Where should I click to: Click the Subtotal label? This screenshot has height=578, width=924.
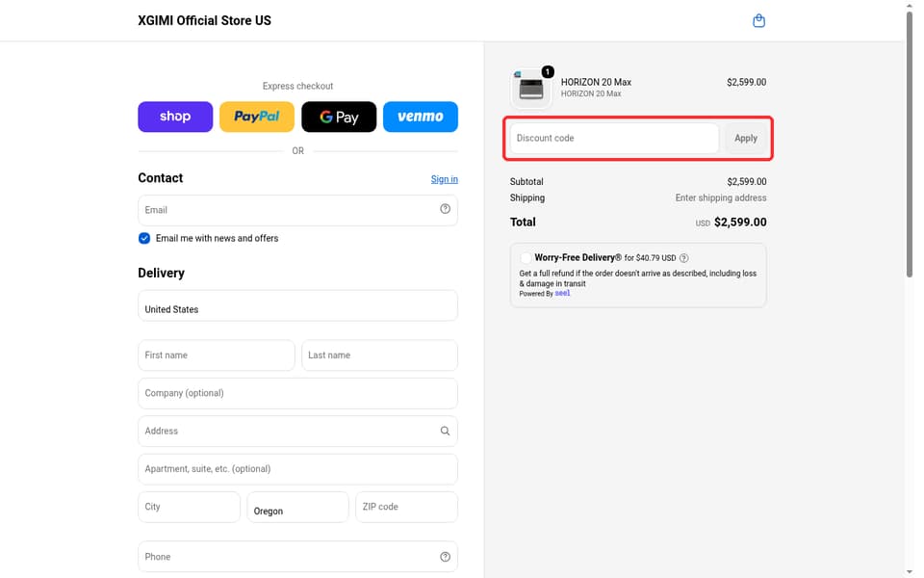coord(526,182)
